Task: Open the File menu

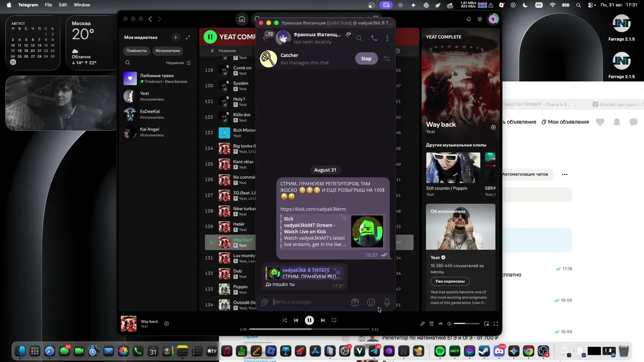Action: pyautogui.click(x=48, y=5)
